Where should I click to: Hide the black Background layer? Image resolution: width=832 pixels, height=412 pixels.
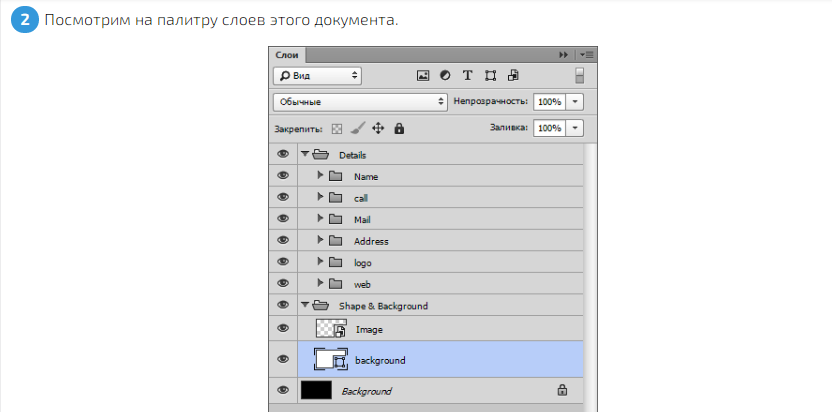click(283, 390)
